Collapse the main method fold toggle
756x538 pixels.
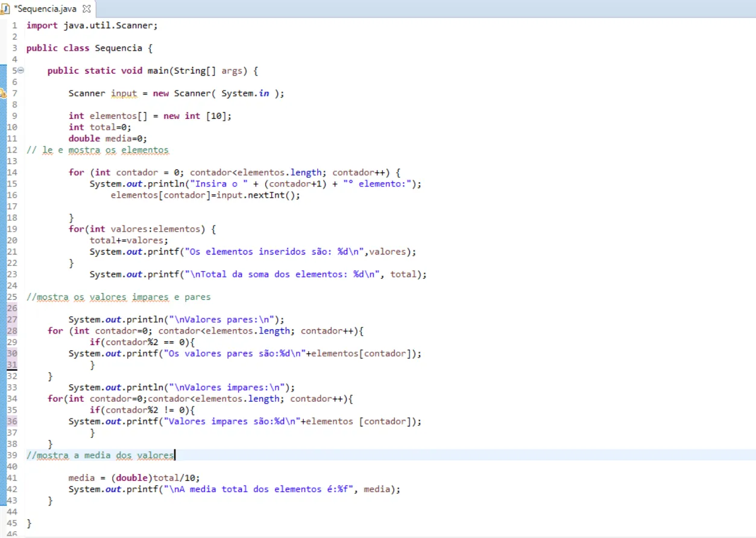[x=21, y=71]
